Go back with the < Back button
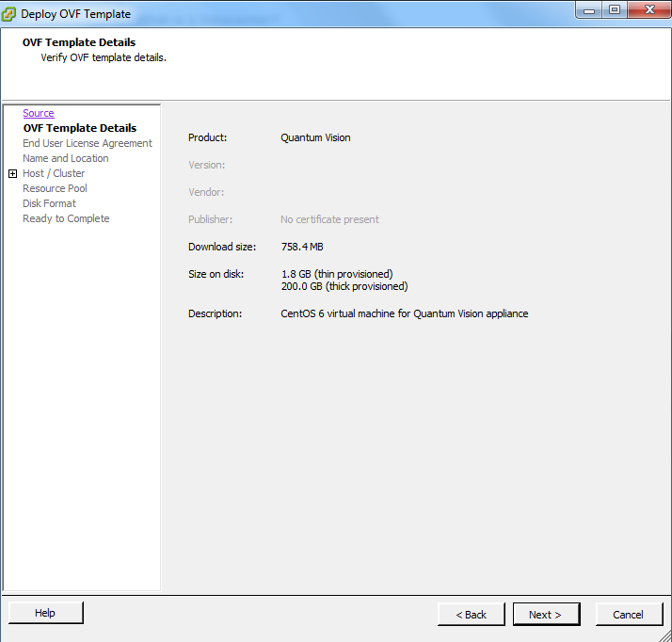 [x=471, y=615]
